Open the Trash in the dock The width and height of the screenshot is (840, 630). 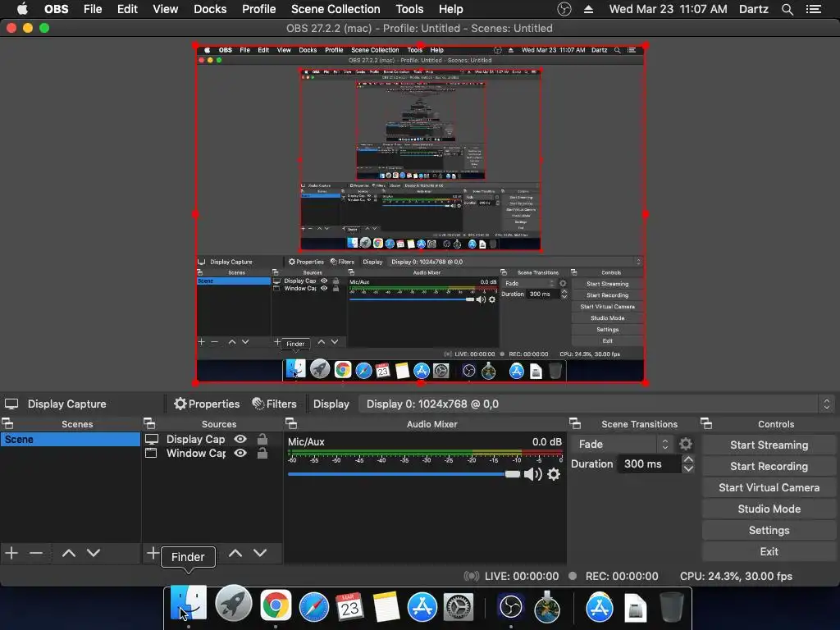coord(671,607)
